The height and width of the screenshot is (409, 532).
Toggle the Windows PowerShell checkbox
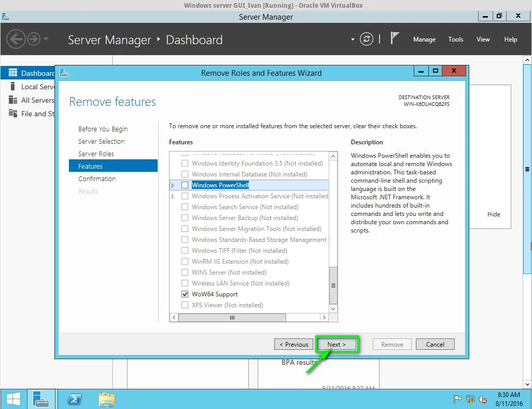[x=185, y=185]
